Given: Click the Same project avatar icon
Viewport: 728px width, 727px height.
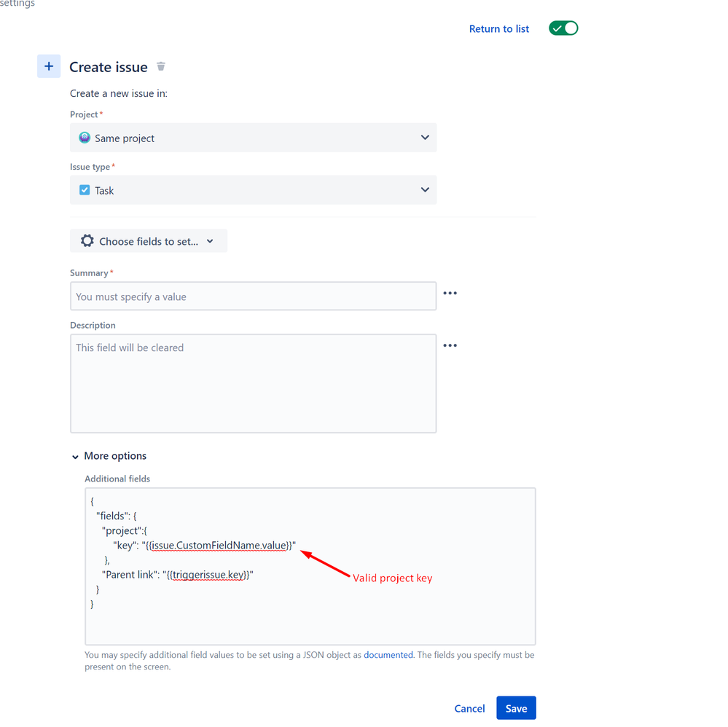Looking at the screenshot, I should tap(85, 138).
